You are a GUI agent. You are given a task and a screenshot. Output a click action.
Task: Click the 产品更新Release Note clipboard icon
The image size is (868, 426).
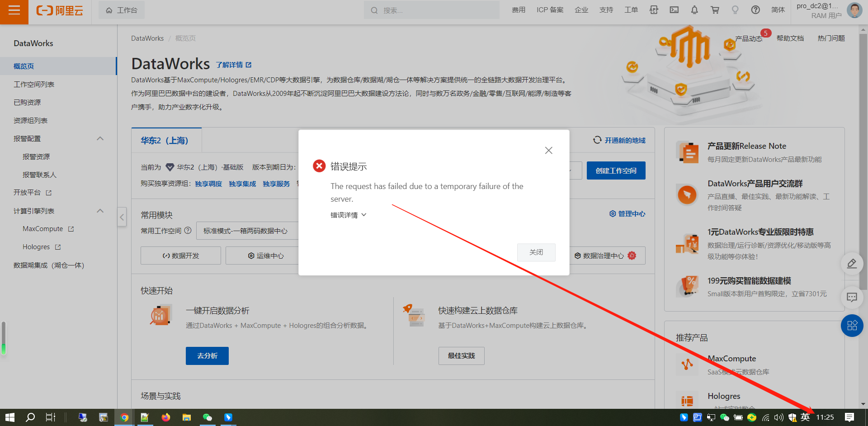click(687, 152)
